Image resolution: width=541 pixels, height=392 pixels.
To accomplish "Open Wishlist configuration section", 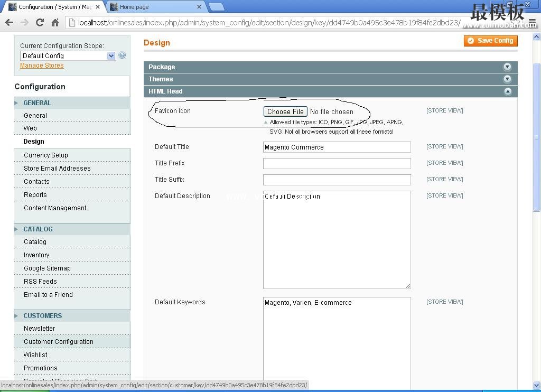I will pos(72,355).
